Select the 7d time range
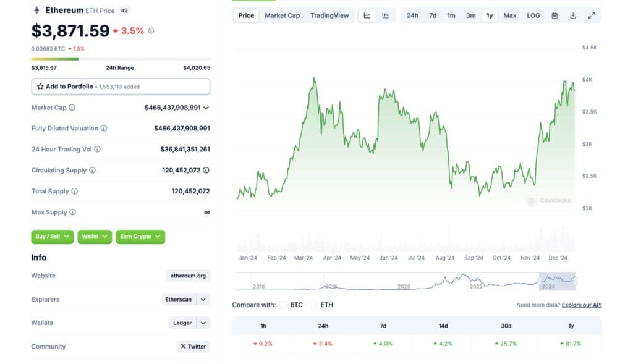The height and width of the screenshot is (364, 633). [x=433, y=15]
